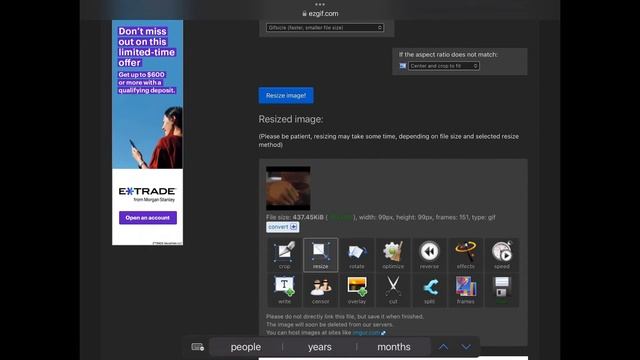Open the overlay tool
The image size is (640, 360).
[357, 290]
